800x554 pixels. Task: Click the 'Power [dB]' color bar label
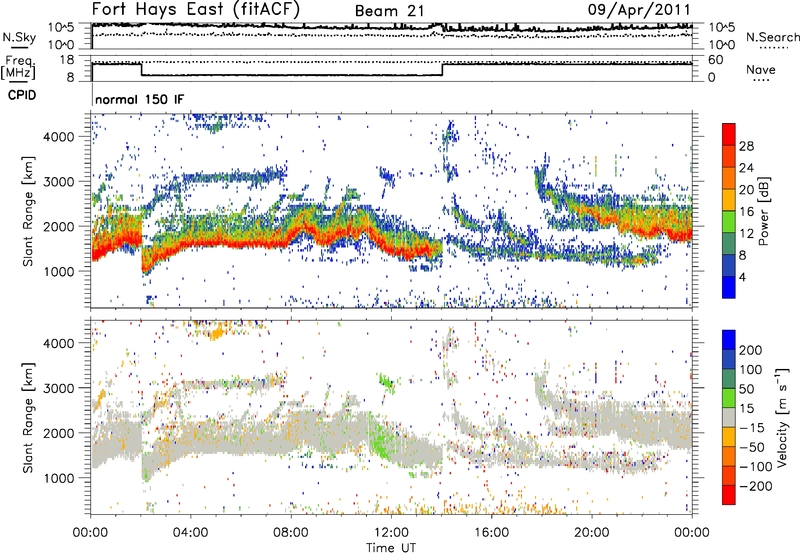[764, 211]
